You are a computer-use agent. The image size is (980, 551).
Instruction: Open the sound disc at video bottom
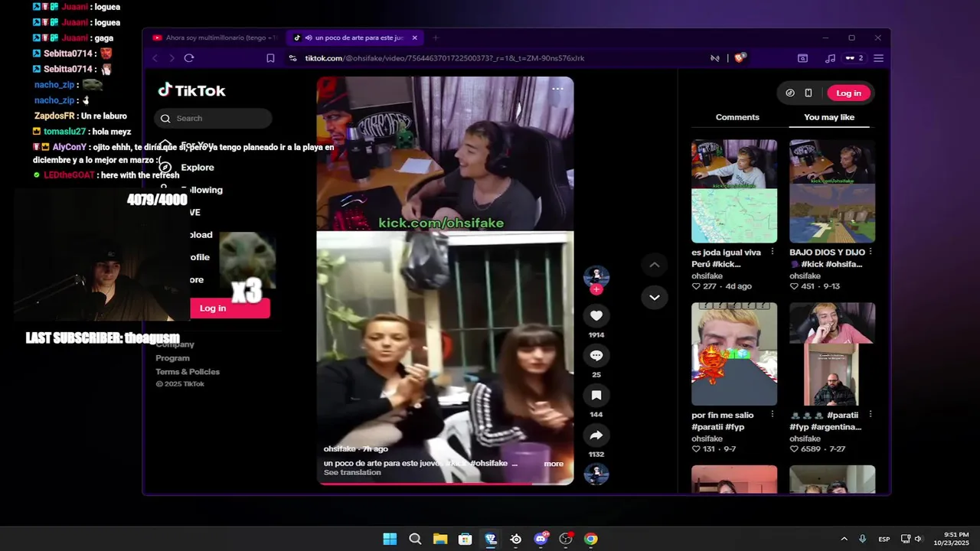tap(596, 474)
